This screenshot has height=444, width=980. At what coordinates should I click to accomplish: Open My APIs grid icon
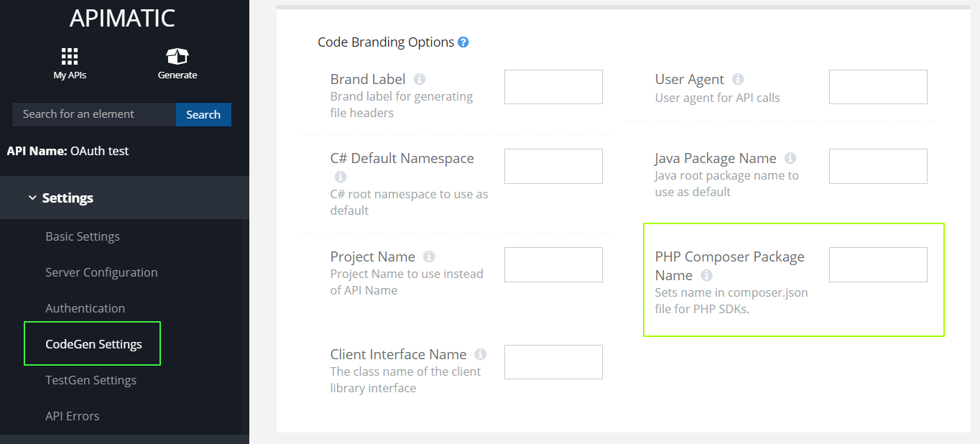pos(70,56)
